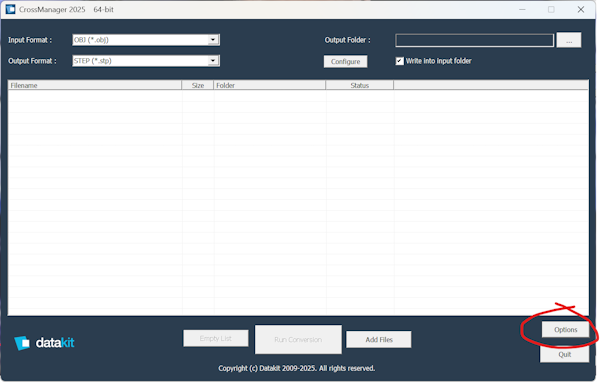600x382 pixels.
Task: Click into the Output Folder path field
Action: coord(474,40)
